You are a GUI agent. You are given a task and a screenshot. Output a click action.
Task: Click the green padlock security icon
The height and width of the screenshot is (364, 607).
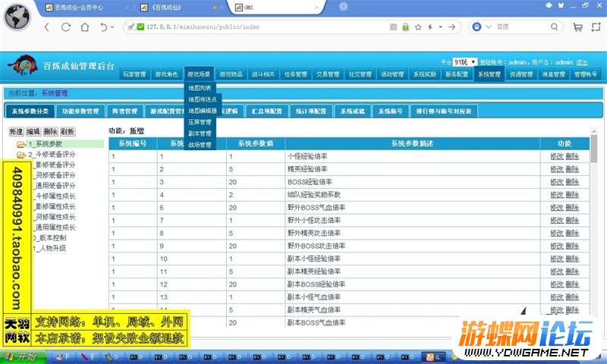405,27
